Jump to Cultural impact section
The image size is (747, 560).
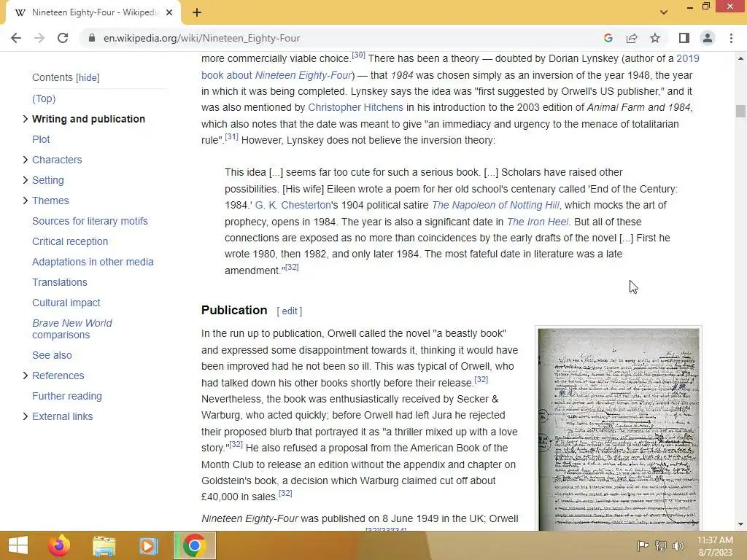click(x=66, y=303)
